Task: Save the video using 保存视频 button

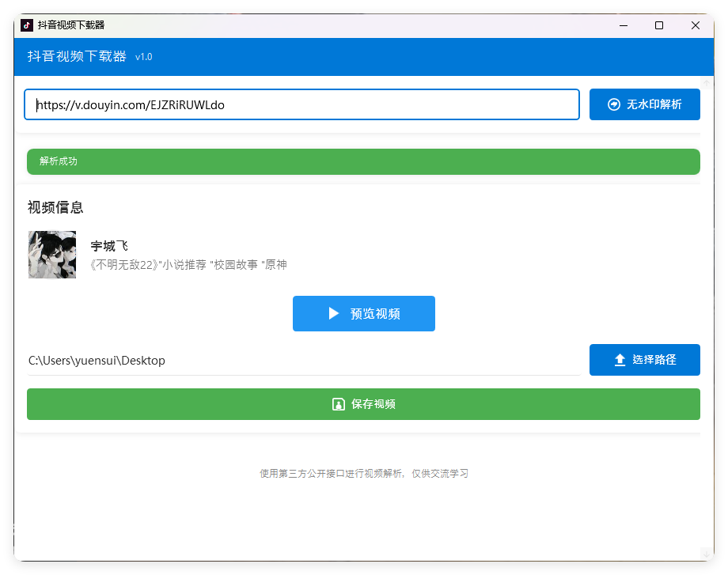Action: pyautogui.click(x=364, y=403)
